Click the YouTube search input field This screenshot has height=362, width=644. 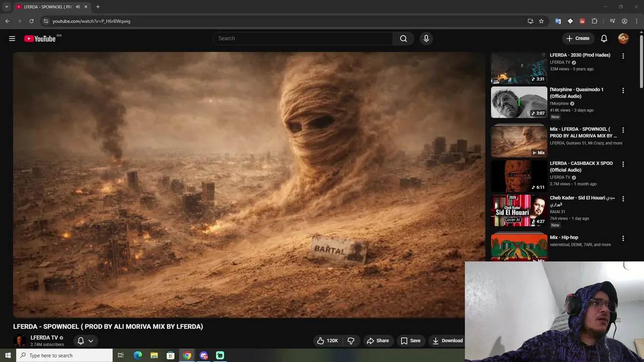pyautogui.click(x=303, y=39)
